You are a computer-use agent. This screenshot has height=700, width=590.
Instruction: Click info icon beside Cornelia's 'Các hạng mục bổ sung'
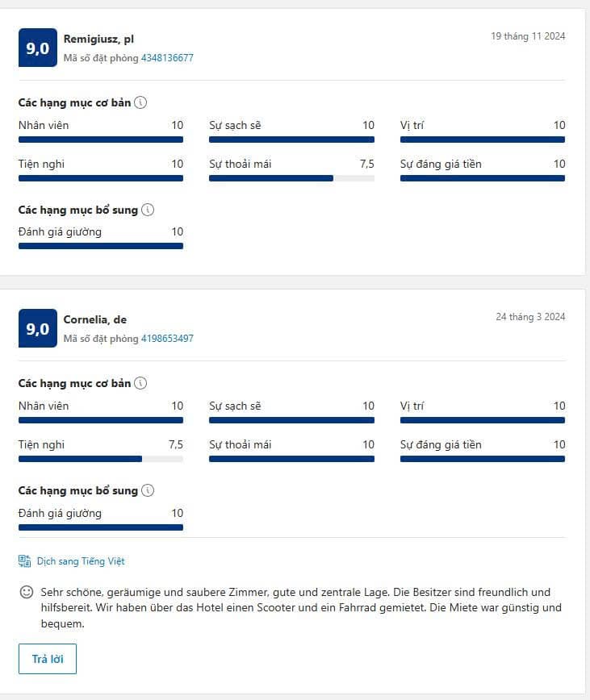coord(148,490)
